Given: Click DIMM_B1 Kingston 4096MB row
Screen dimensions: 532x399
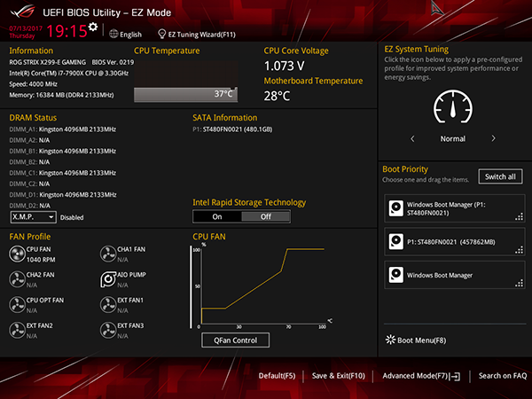Looking at the screenshot, I should 63,151.
